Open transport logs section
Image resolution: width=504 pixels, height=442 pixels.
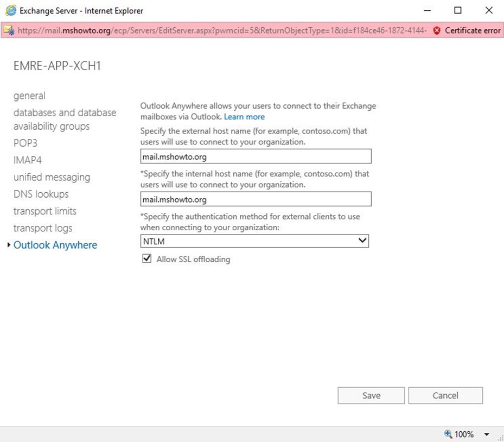(x=43, y=228)
